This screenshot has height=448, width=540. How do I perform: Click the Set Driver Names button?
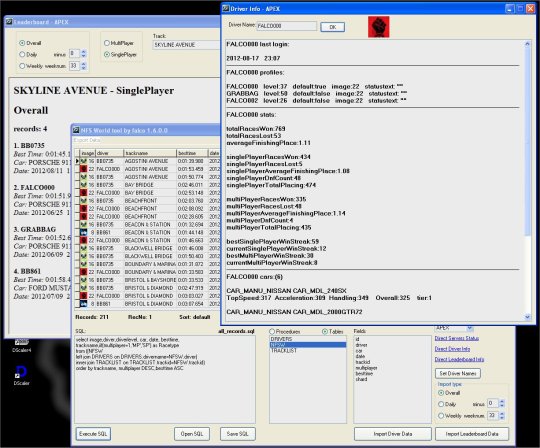point(458,373)
